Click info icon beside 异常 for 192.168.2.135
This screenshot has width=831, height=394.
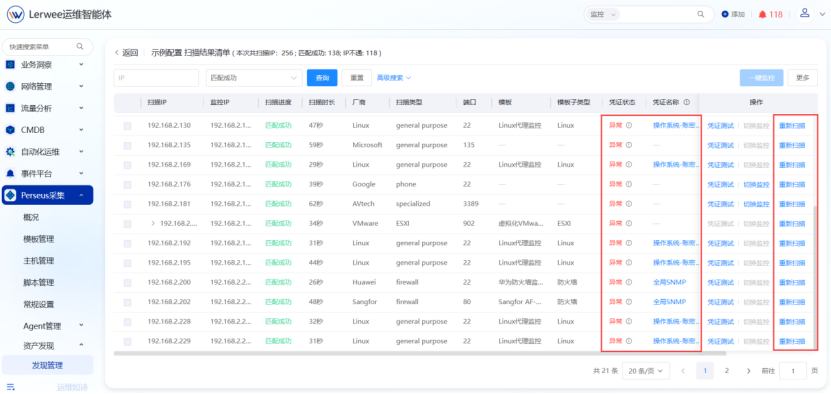629,145
